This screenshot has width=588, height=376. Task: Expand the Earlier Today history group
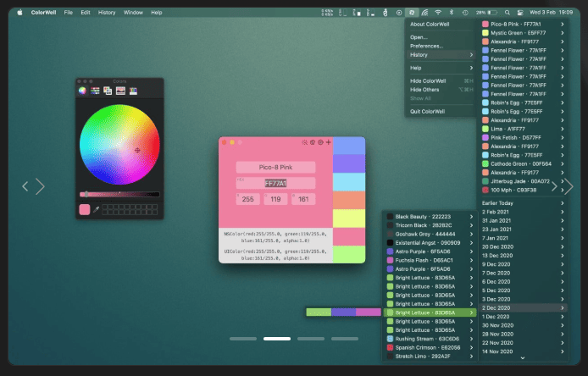click(x=523, y=203)
